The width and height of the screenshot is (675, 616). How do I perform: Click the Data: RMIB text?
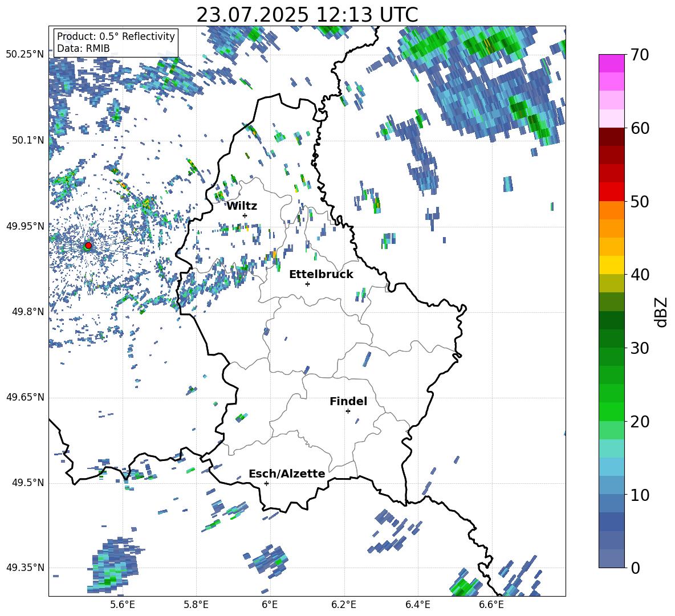[83, 48]
